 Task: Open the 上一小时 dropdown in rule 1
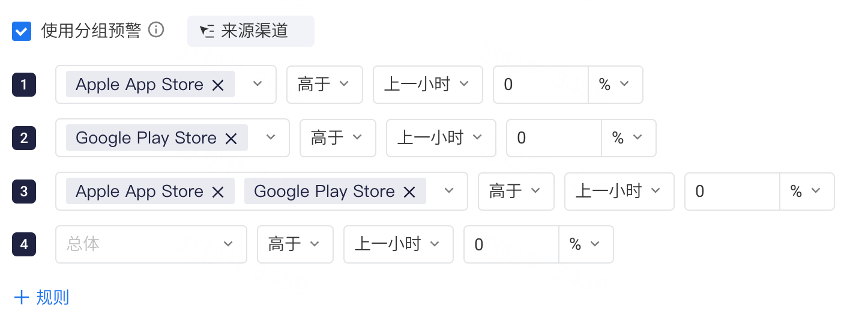pos(428,85)
